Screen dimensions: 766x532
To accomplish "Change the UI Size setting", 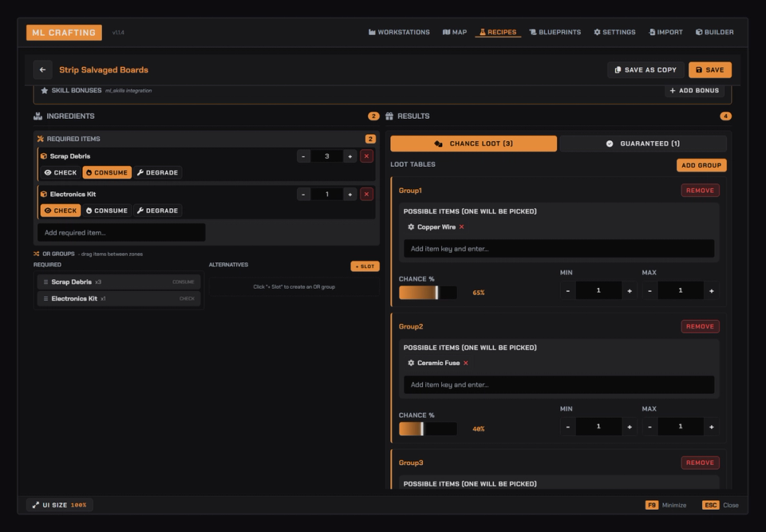I will point(60,505).
